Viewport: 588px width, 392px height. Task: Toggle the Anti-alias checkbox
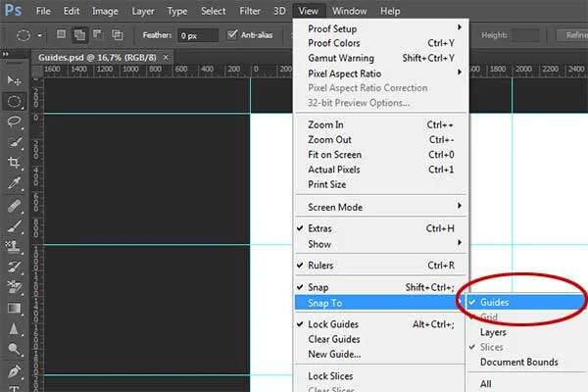click(x=232, y=35)
